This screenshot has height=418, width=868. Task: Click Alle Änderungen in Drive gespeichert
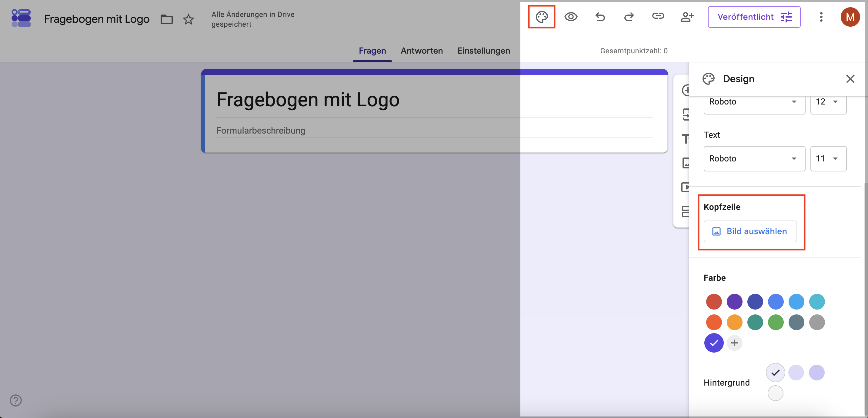[x=253, y=19]
